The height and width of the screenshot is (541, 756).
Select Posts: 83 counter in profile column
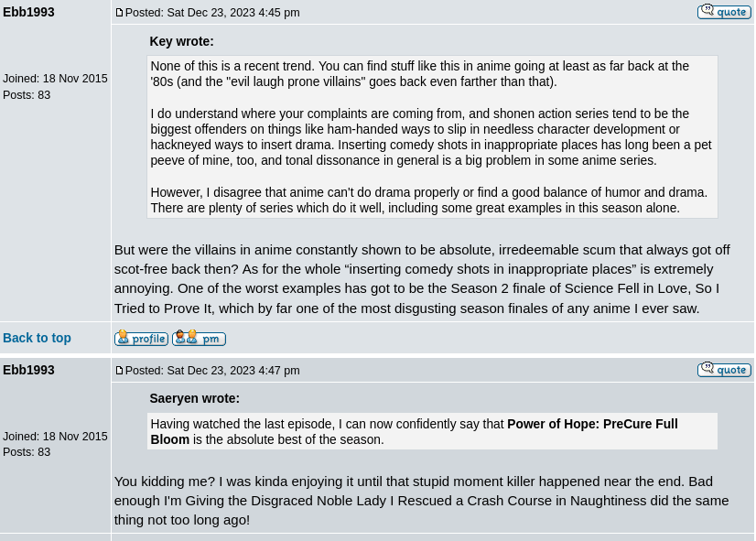[x=27, y=95]
